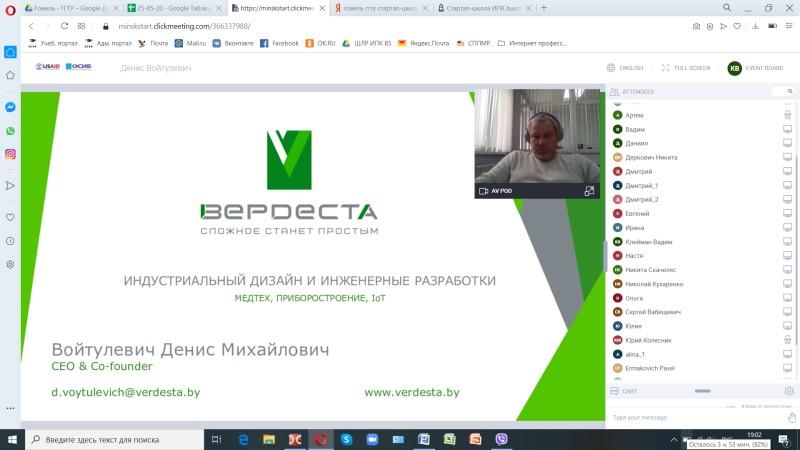Select attendee Сергей Бабицевич
Image resolution: width=800 pixels, height=450 pixels.
[x=653, y=312]
